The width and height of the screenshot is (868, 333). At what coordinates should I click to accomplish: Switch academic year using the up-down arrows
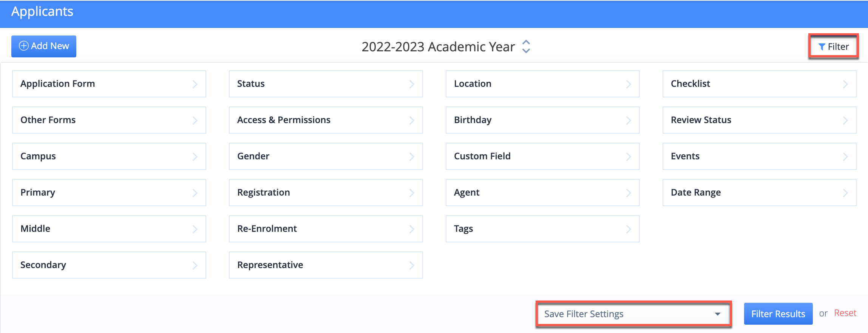click(x=526, y=47)
